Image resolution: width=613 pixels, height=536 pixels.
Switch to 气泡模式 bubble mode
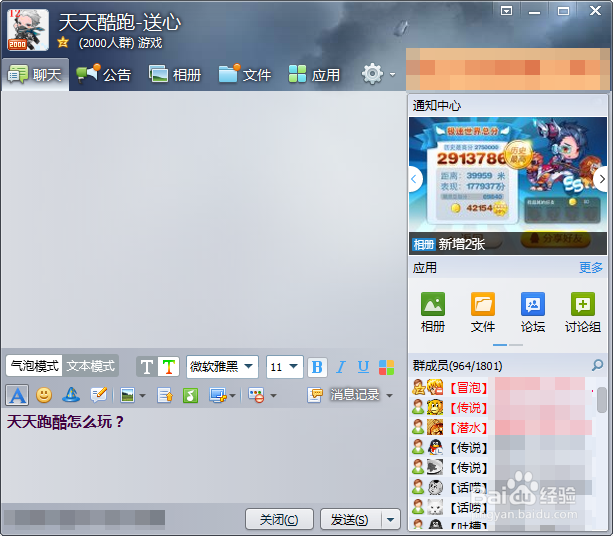point(34,366)
